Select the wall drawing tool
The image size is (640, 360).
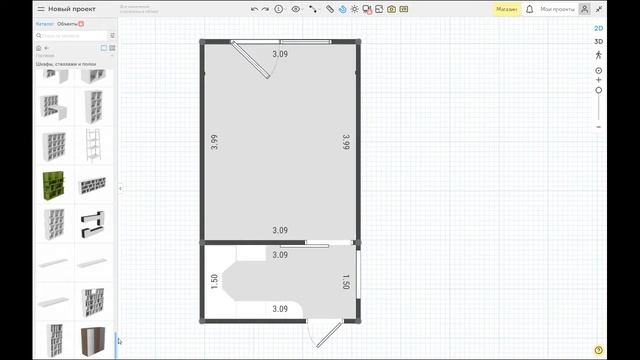click(x=313, y=9)
